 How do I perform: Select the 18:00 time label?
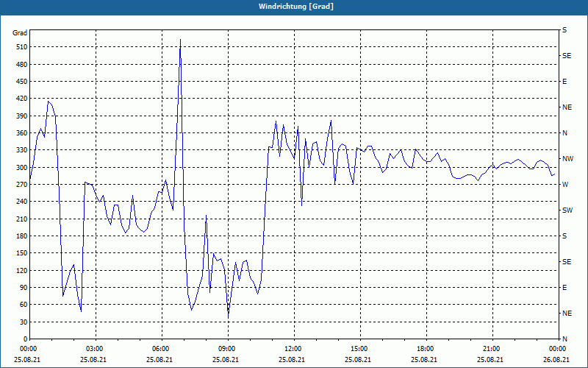pyautogui.click(x=426, y=349)
